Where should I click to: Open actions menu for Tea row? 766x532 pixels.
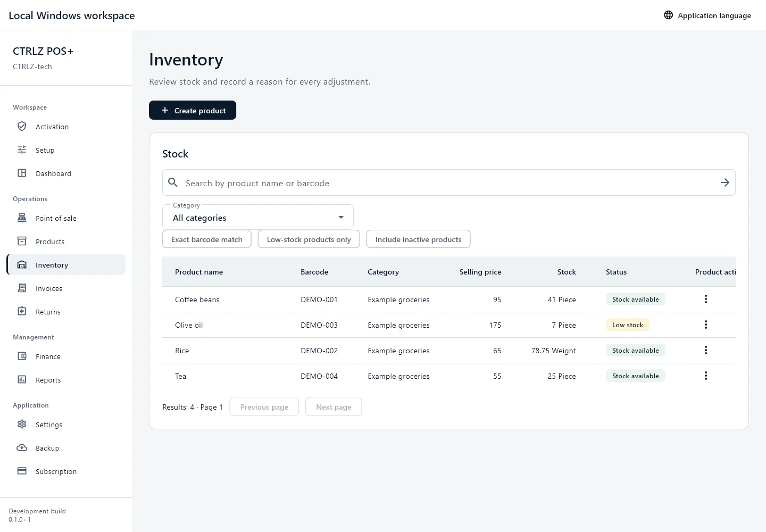[706, 376]
